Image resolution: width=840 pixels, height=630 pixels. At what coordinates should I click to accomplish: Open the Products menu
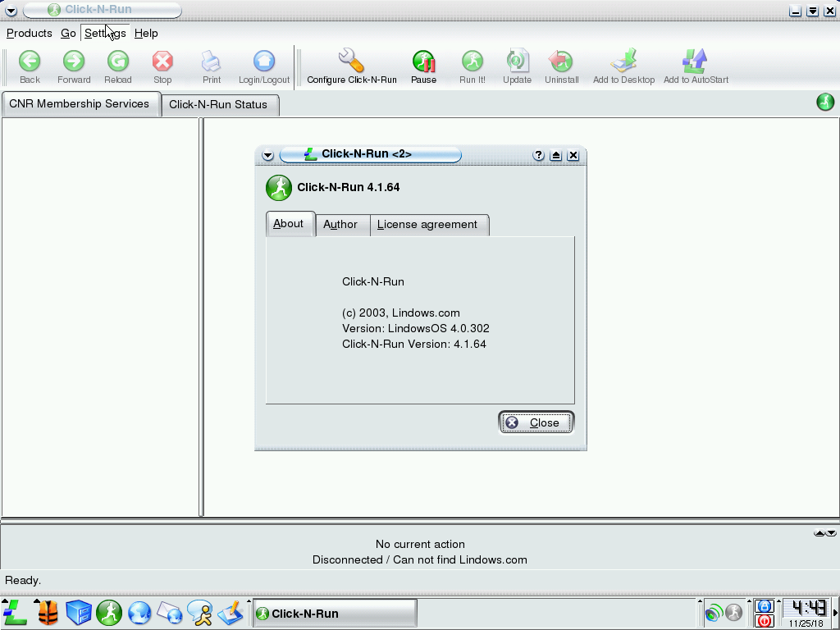pyautogui.click(x=29, y=33)
